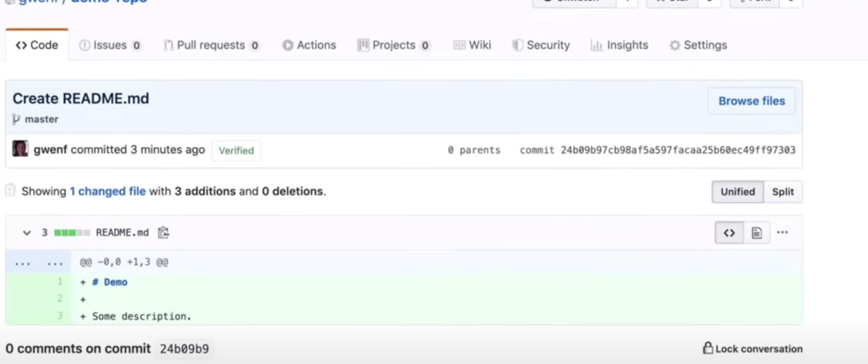Open the Pull requests tab
The image size is (868, 364).
(211, 45)
